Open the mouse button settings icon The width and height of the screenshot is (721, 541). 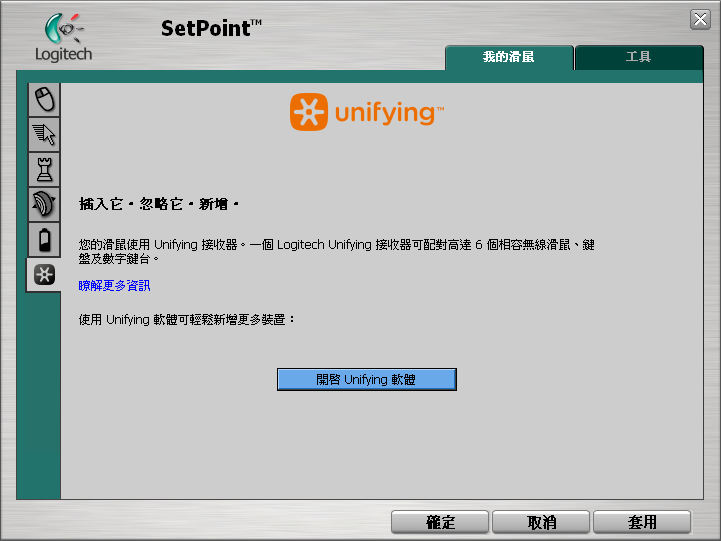coord(45,99)
